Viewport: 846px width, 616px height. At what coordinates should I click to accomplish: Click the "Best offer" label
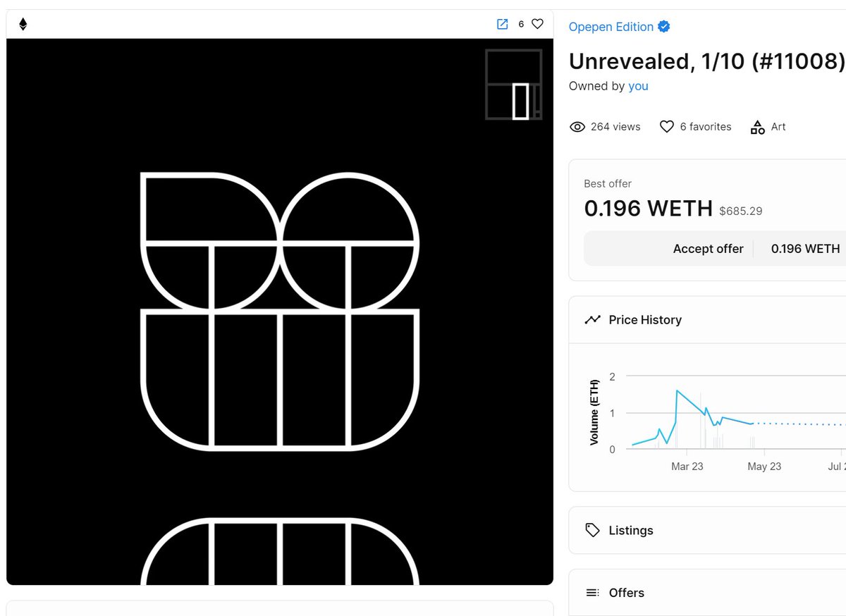click(x=608, y=183)
